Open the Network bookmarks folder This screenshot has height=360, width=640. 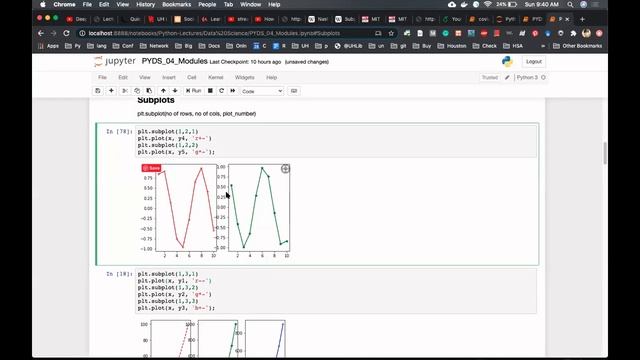pyautogui.click(x=154, y=46)
